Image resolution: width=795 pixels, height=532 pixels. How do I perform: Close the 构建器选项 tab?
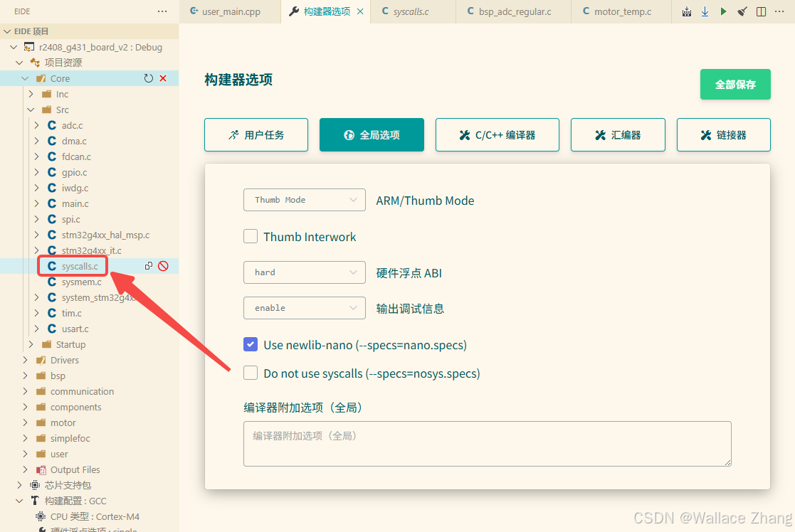[x=360, y=11]
